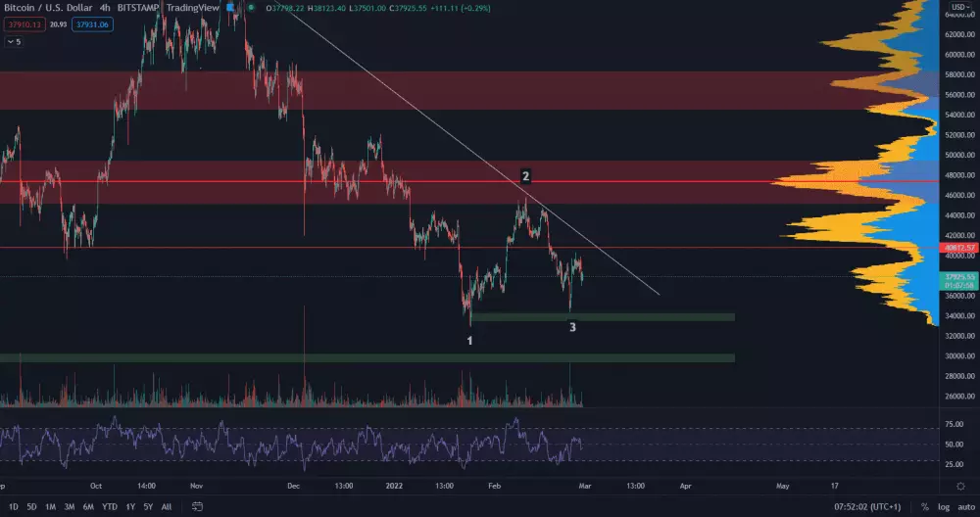Image resolution: width=980 pixels, height=517 pixels.
Task: Expand the collapsed indicators legend showing 5
Action: (14, 42)
